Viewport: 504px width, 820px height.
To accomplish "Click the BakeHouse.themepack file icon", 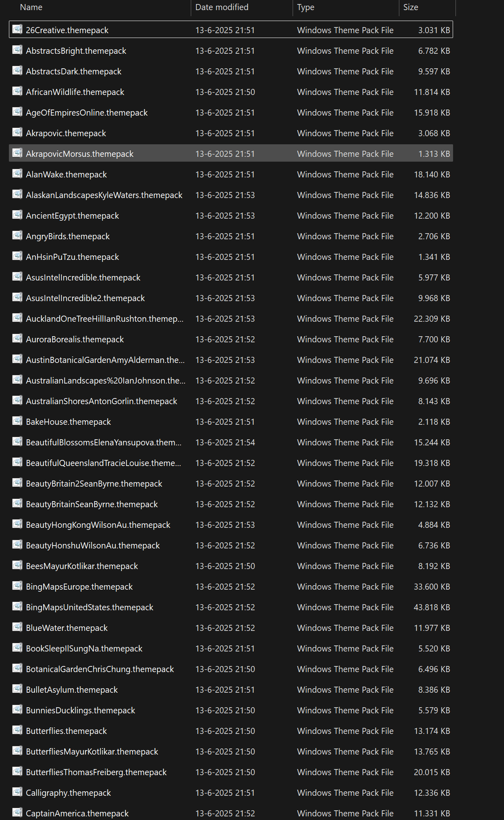I will 17,421.
